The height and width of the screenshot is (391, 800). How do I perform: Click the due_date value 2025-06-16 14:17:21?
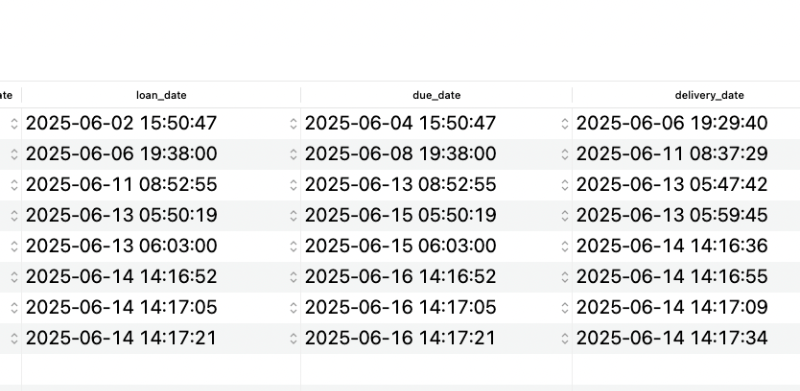coord(400,338)
